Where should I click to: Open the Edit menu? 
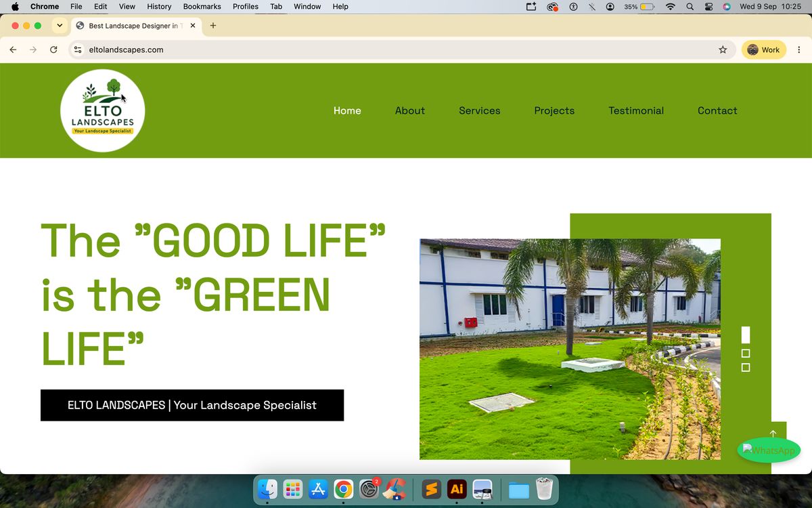[101, 7]
